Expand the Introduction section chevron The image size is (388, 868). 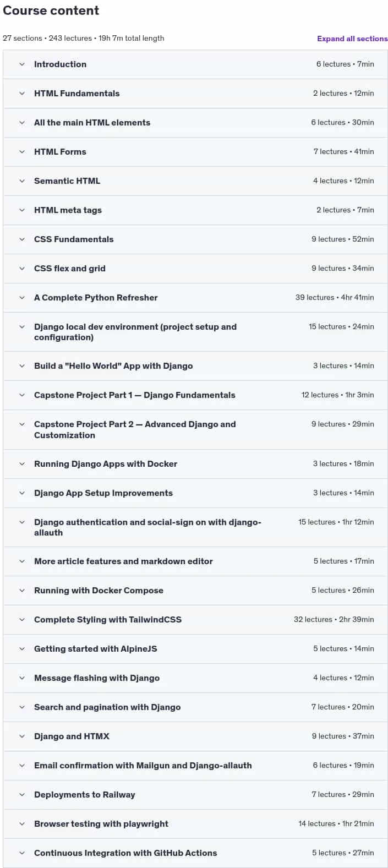tap(22, 64)
